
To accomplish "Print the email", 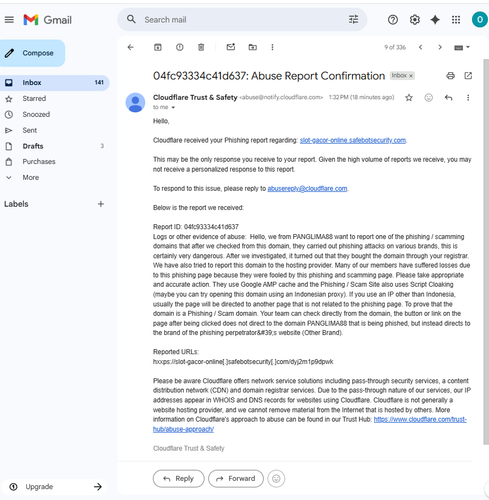I will click(x=450, y=76).
